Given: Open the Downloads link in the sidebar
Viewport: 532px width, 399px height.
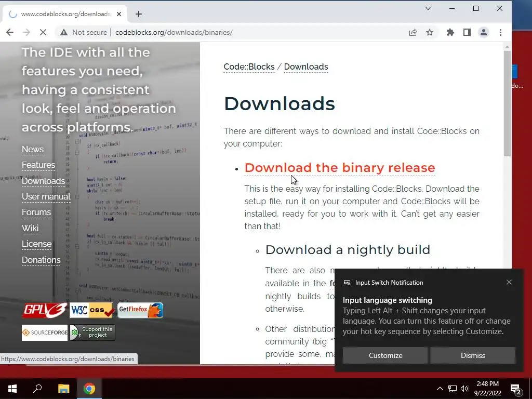Looking at the screenshot, I should (x=44, y=181).
